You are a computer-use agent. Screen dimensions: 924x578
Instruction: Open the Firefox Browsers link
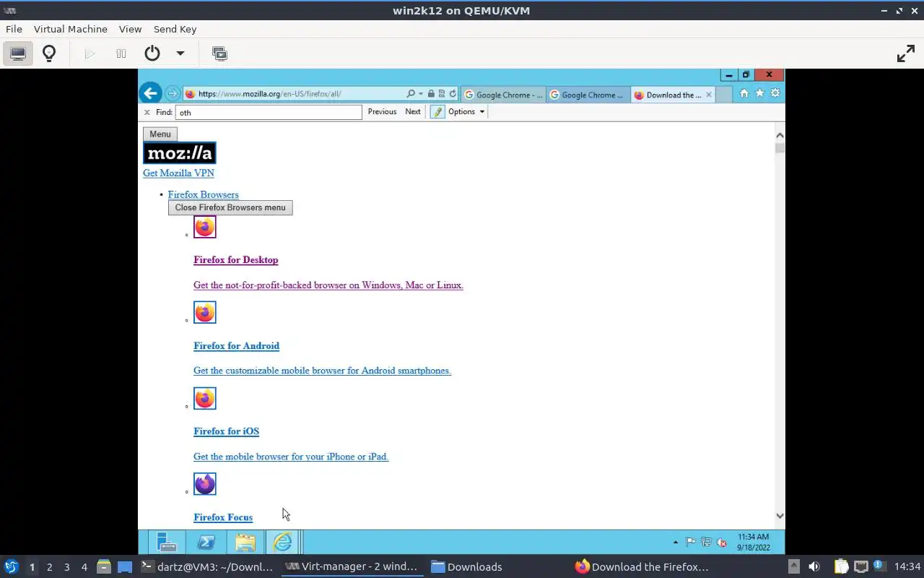point(203,194)
